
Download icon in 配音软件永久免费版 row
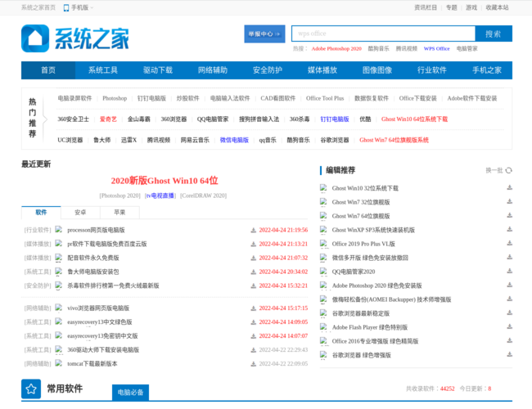253,258
